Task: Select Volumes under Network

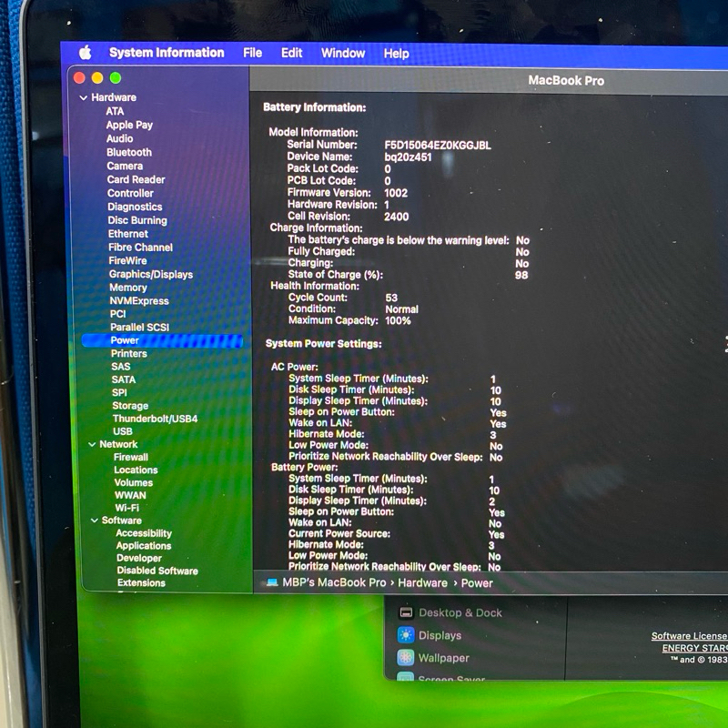Action: tap(133, 482)
